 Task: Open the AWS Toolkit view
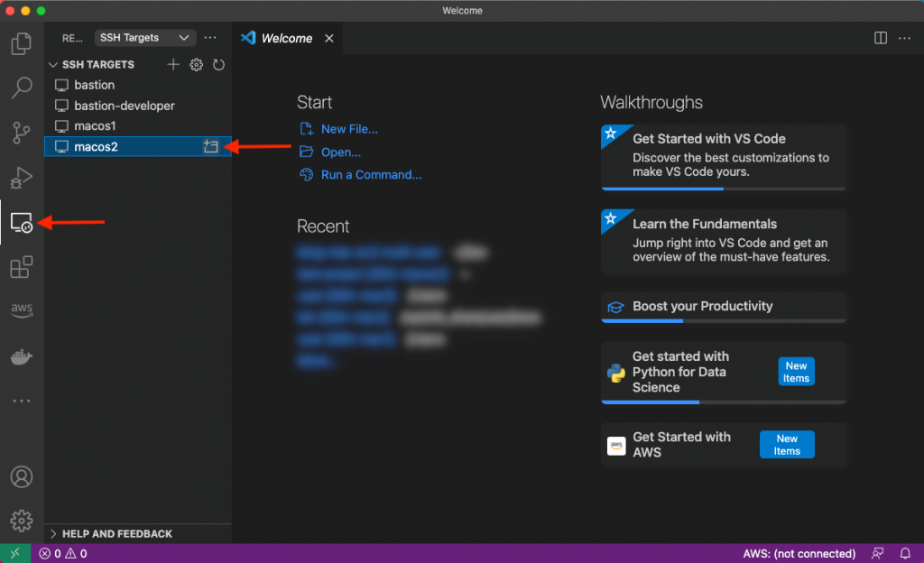coord(21,310)
